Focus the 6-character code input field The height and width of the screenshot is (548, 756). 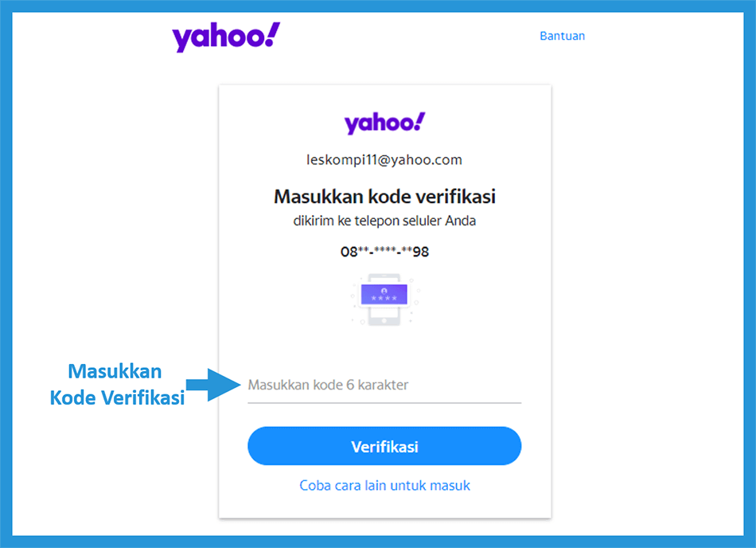pos(384,385)
